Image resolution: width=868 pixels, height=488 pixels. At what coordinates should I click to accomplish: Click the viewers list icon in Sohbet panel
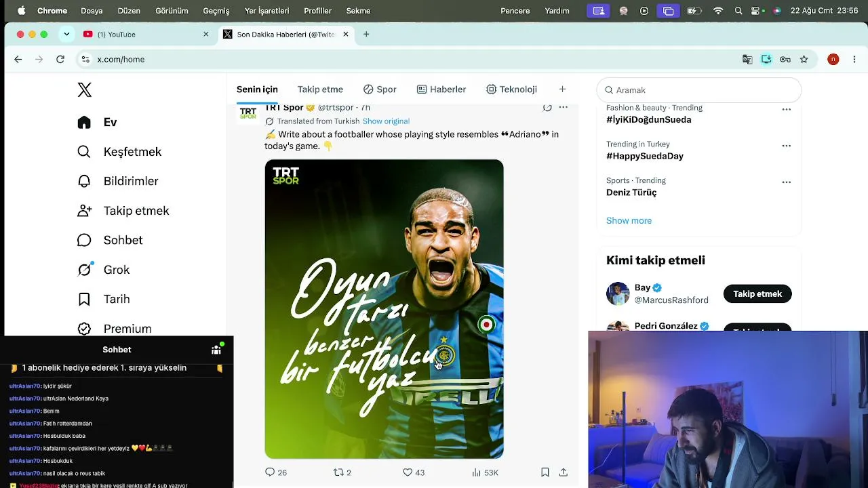click(216, 350)
